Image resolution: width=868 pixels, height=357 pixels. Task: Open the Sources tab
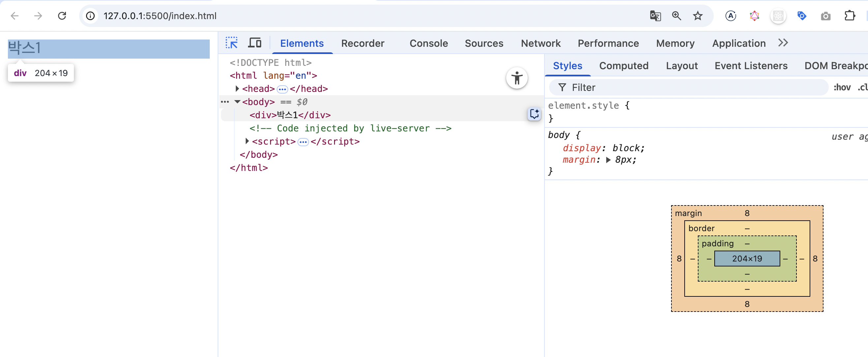(x=484, y=43)
